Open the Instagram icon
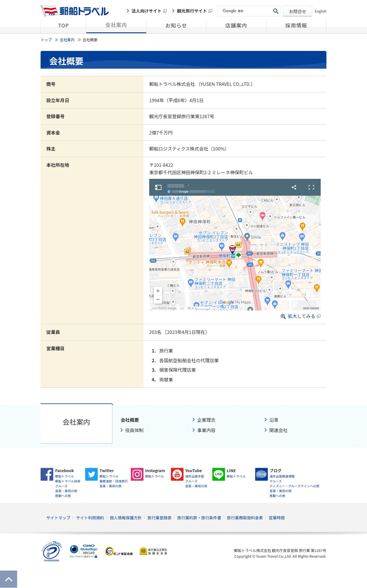 click(x=137, y=474)
